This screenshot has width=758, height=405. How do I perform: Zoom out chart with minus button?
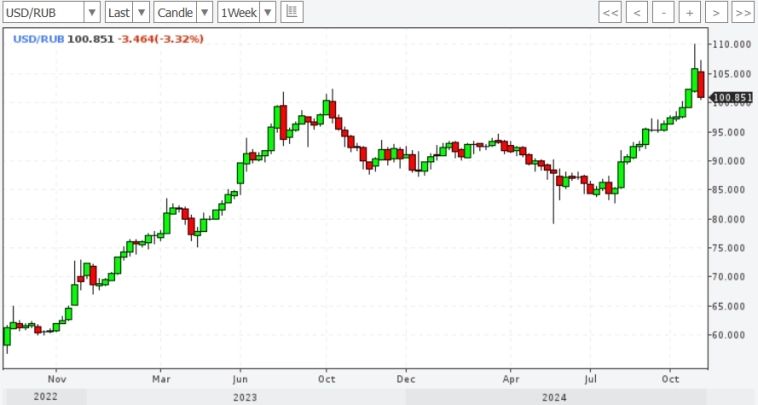coord(663,13)
